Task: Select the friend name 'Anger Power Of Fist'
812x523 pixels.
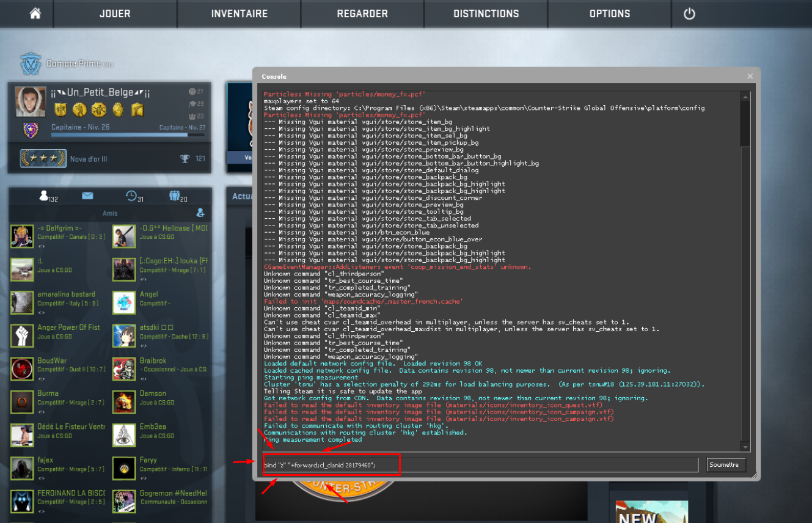Action: click(x=68, y=327)
